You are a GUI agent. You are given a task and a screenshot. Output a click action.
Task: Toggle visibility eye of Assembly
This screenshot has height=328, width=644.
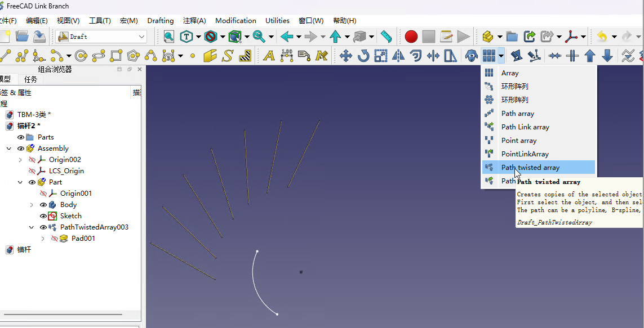point(20,149)
